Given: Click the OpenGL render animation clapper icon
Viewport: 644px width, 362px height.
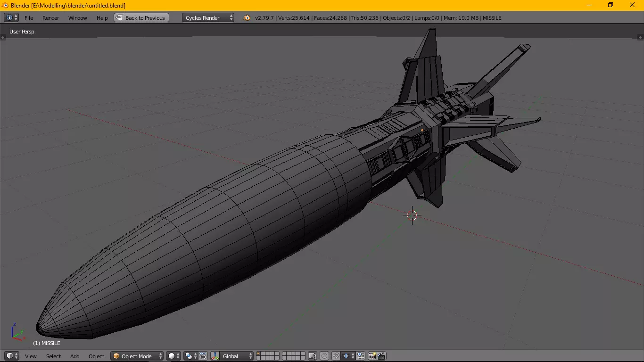Looking at the screenshot, I should pyautogui.click(x=382, y=356).
